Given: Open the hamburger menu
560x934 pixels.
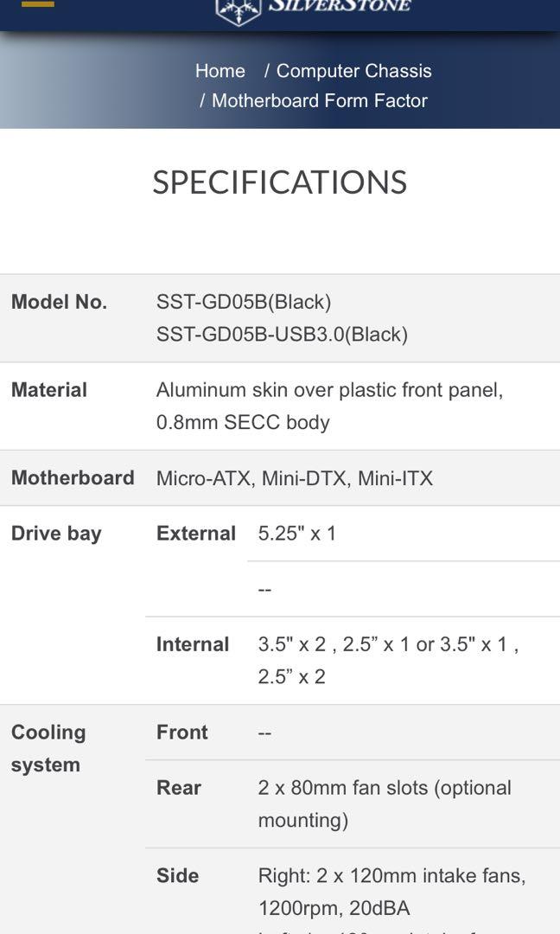Looking at the screenshot, I should [37, 4].
